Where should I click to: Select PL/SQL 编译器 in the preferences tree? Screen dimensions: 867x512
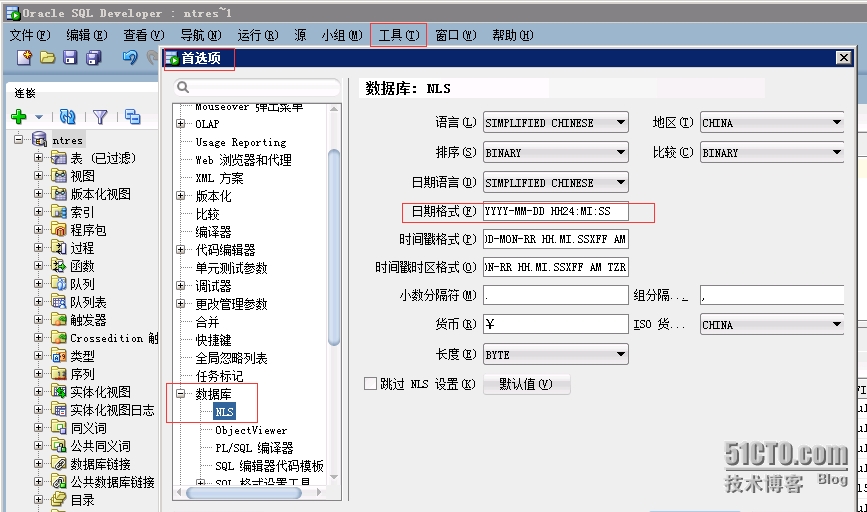(254, 448)
